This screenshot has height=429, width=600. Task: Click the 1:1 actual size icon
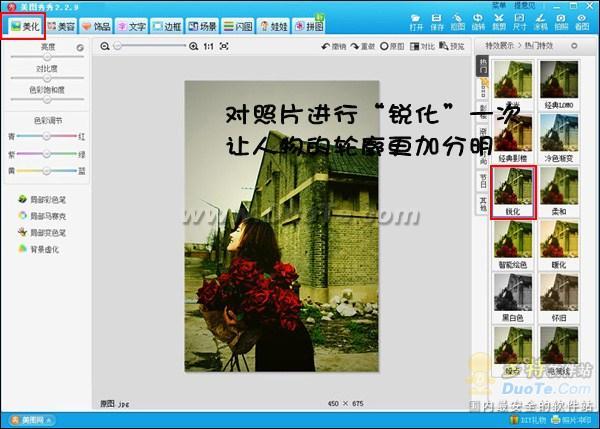(x=208, y=46)
